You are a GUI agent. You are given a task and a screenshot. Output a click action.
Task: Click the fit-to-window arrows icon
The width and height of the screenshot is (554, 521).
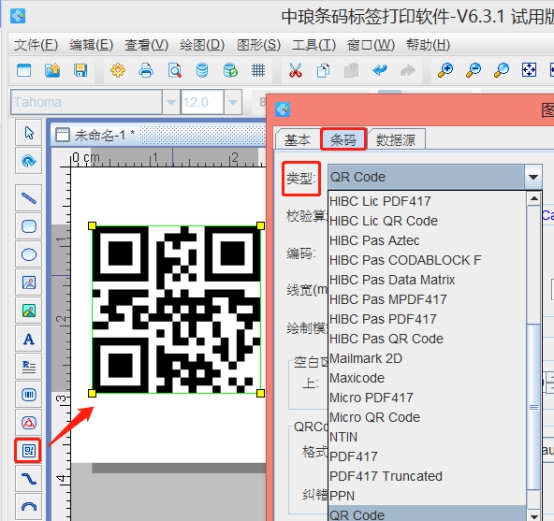(x=529, y=70)
